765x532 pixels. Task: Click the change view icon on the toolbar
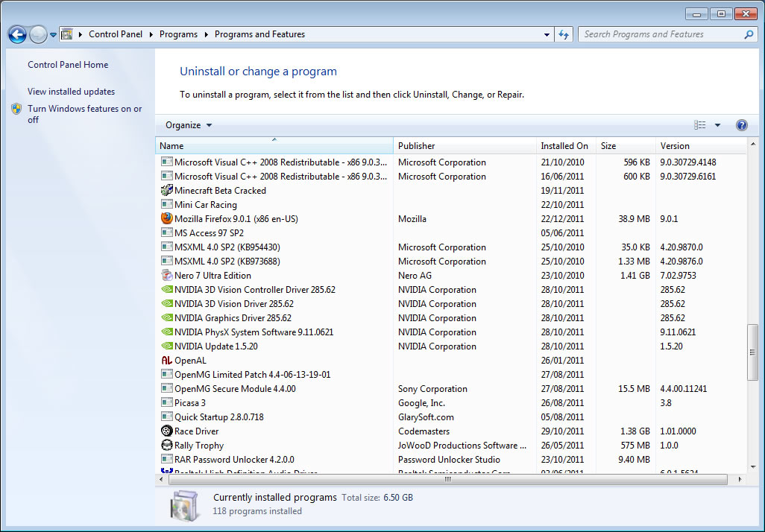tap(699, 124)
